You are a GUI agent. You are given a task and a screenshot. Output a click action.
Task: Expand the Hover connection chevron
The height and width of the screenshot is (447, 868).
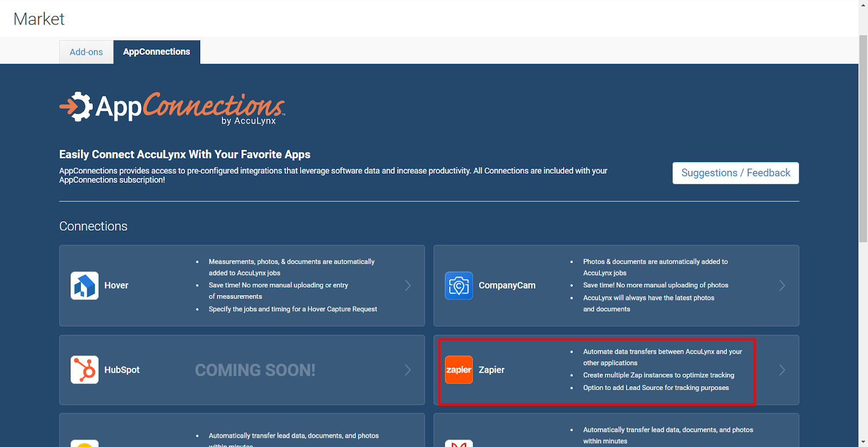408,285
